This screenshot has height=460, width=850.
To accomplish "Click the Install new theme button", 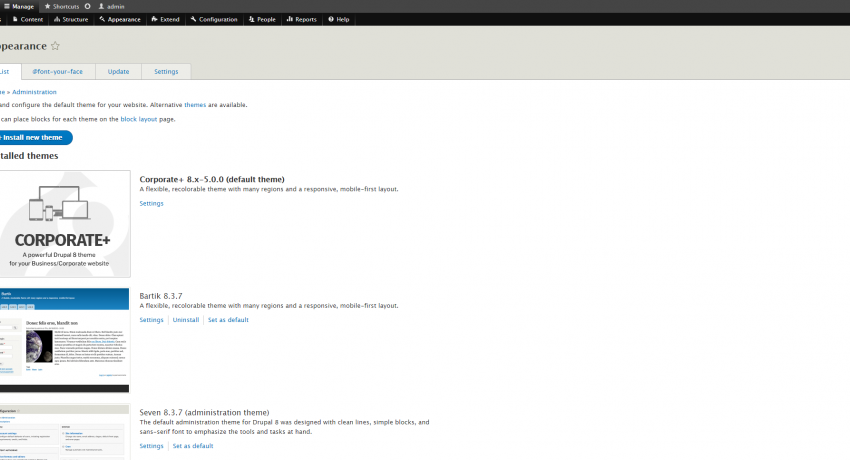I will coord(34,138).
